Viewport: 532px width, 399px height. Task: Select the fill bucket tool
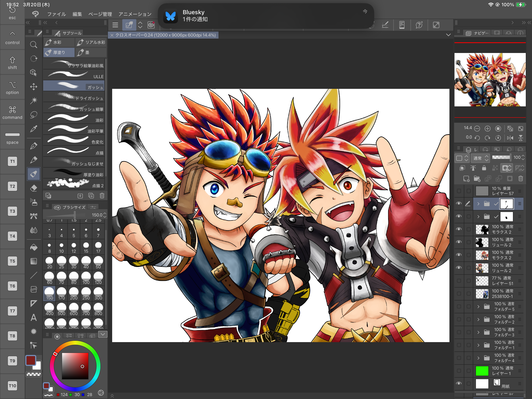coord(34,247)
